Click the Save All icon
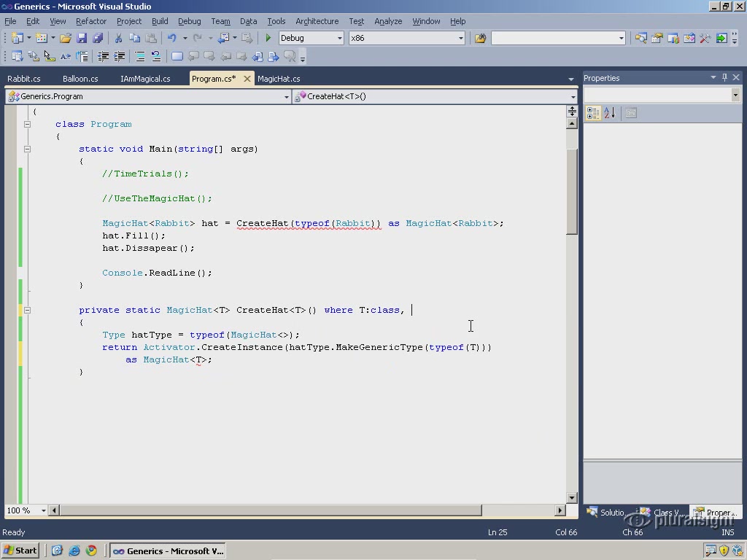This screenshot has width=747, height=560. (98, 38)
